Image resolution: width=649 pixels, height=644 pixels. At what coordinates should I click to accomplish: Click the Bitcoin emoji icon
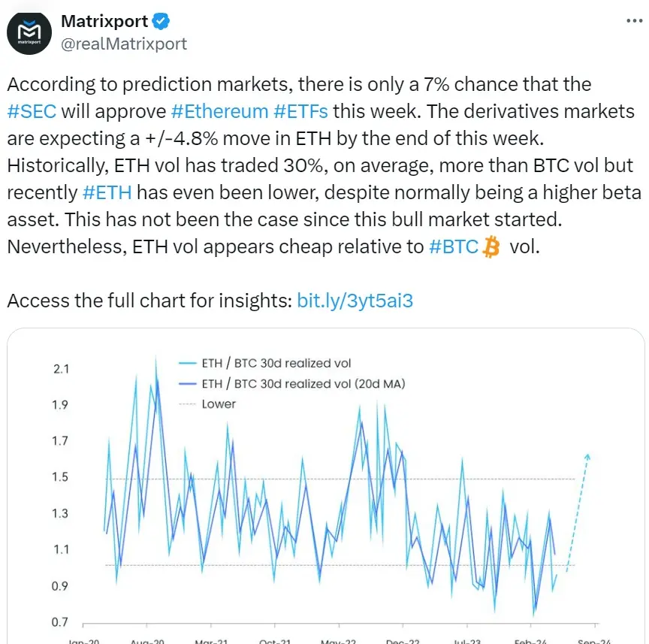coord(491,246)
